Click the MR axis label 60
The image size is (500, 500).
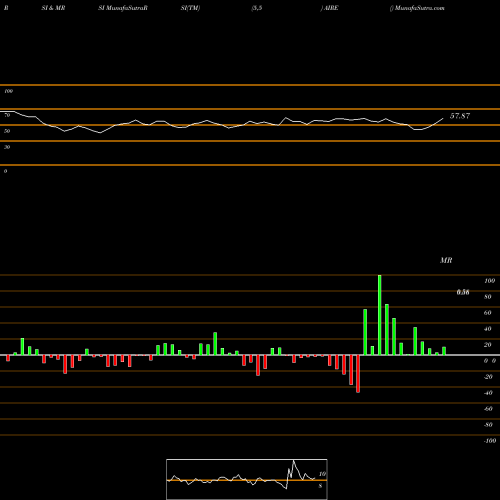coord(488,313)
